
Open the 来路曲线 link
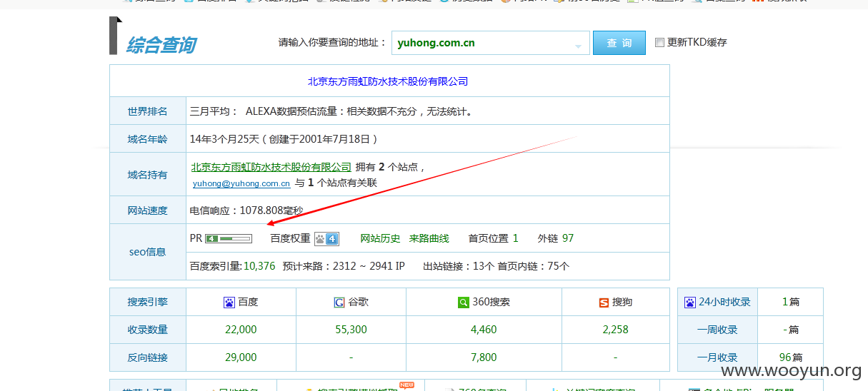point(429,238)
